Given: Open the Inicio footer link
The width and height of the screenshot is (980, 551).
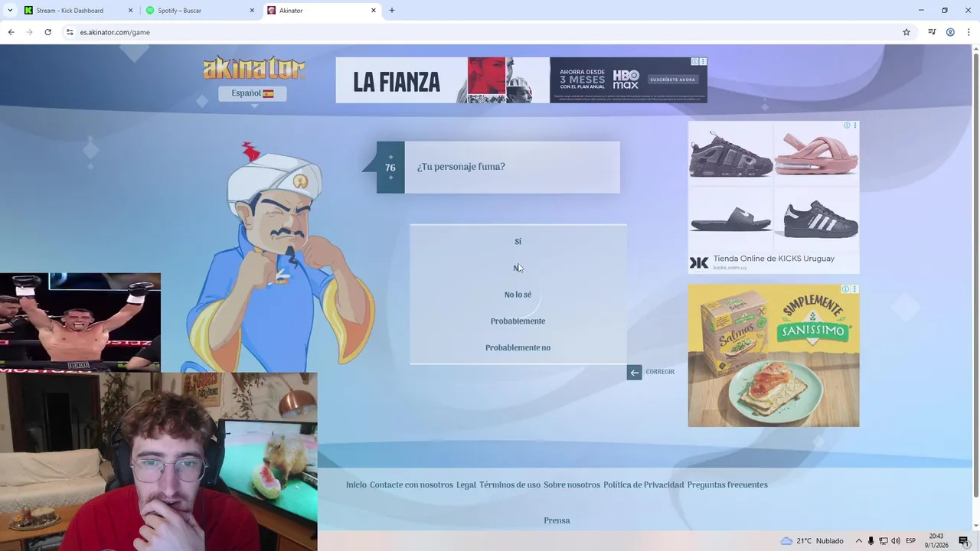Looking at the screenshot, I should [x=356, y=485].
